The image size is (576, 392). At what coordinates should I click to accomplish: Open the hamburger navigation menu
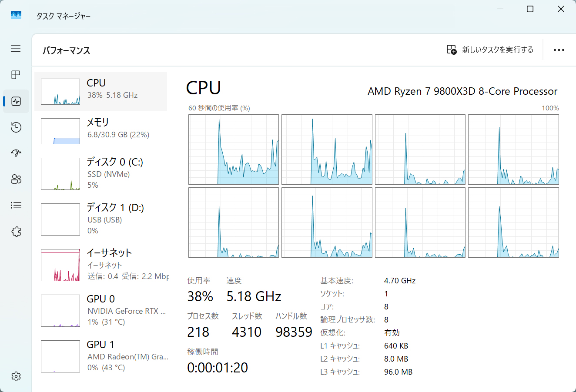16,49
